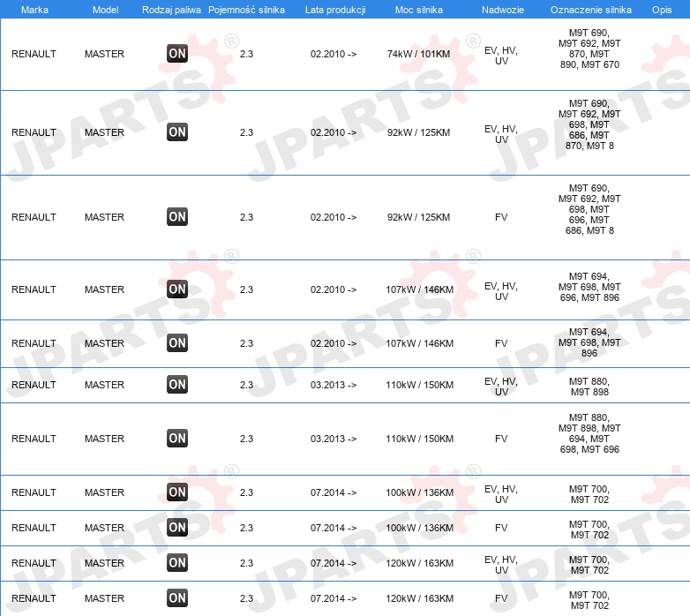Click the Moc silnika column header

(x=419, y=10)
